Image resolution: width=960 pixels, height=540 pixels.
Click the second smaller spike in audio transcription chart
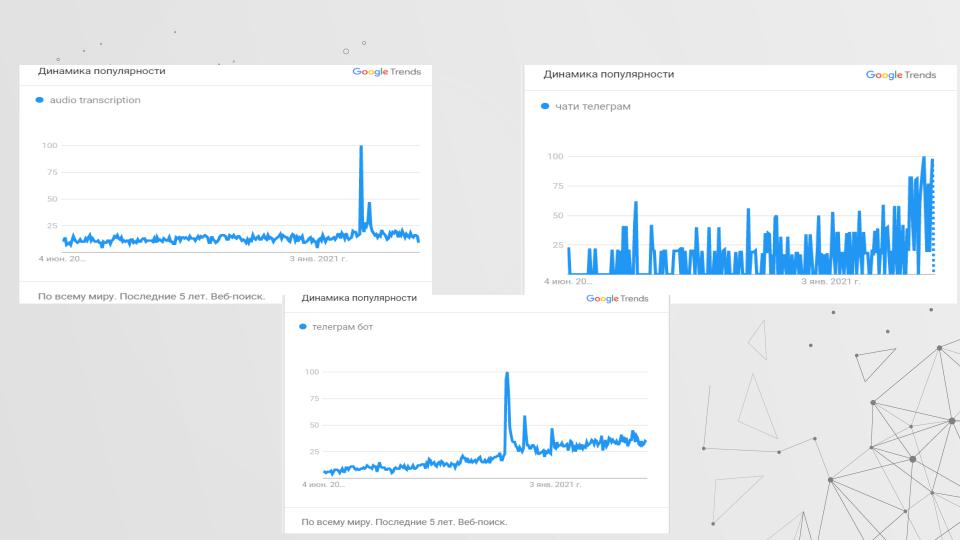point(369,204)
